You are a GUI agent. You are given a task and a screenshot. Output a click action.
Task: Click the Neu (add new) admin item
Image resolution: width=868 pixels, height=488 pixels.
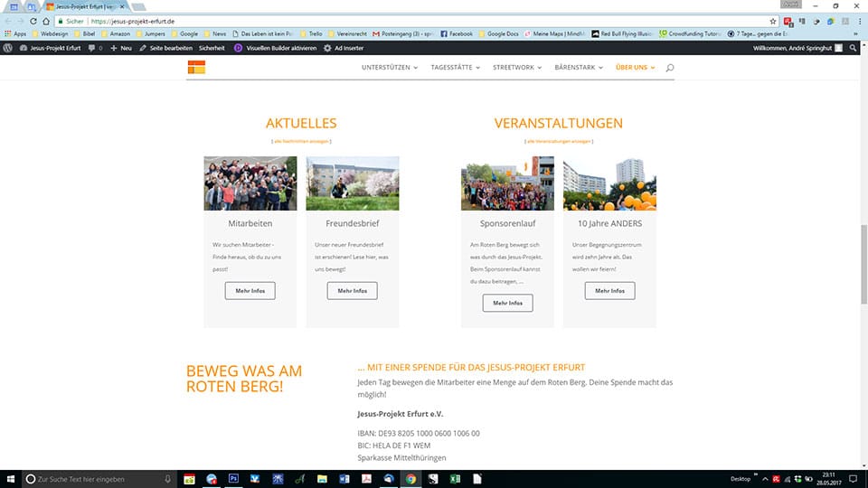point(120,48)
